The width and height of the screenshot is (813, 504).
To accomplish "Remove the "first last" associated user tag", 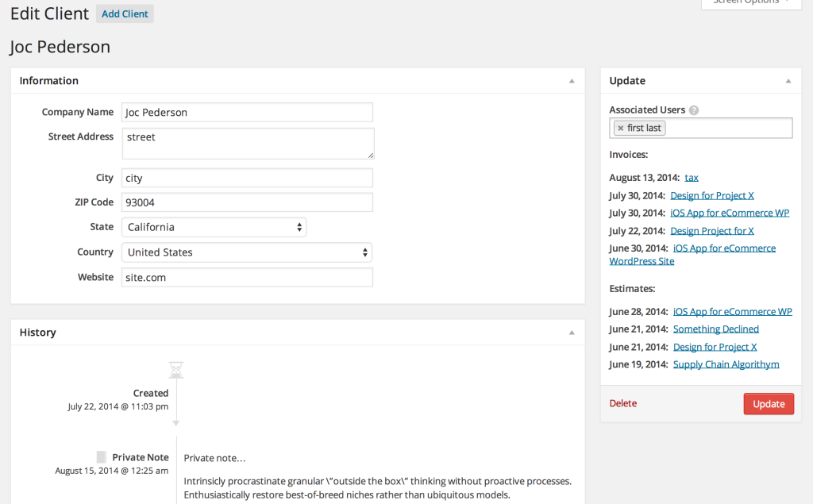I will click(x=620, y=128).
